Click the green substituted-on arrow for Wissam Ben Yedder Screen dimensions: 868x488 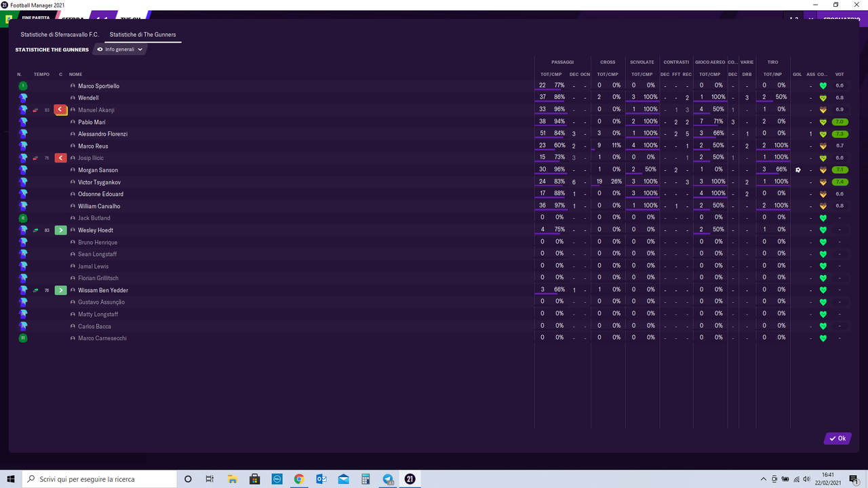pyautogui.click(x=60, y=290)
